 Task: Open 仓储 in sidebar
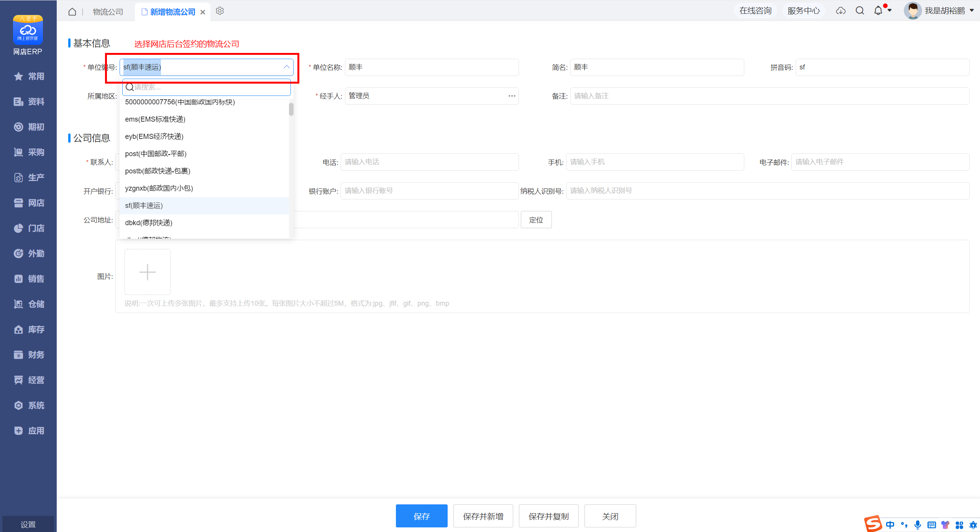[29, 304]
